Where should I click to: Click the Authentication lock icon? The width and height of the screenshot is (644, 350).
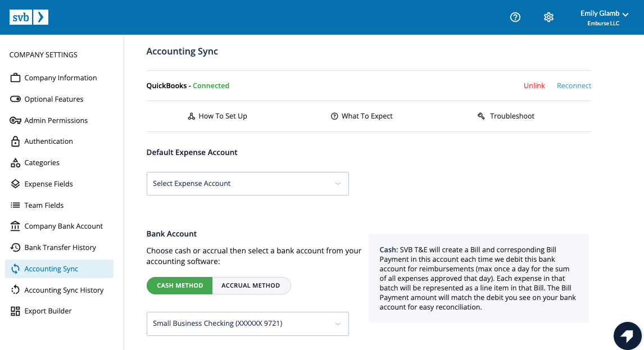coord(15,142)
